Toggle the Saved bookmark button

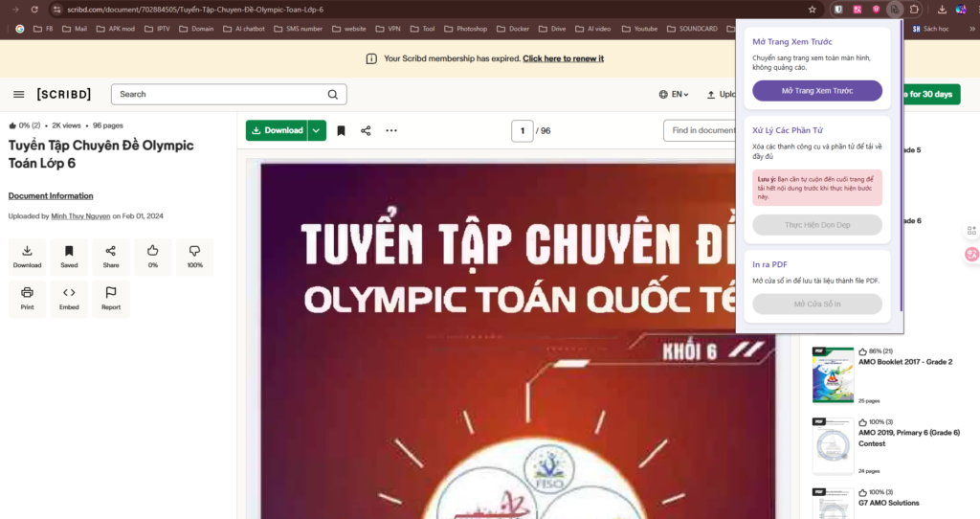(69, 257)
